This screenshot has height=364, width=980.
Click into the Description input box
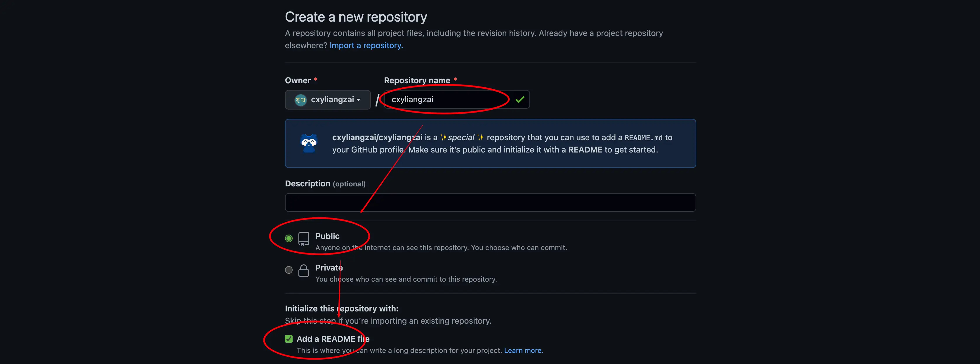(x=490, y=202)
